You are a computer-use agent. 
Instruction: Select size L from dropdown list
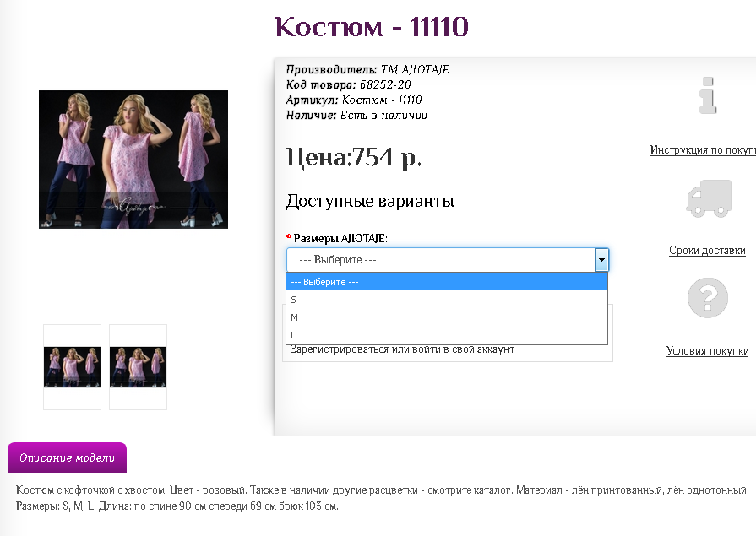pos(447,335)
